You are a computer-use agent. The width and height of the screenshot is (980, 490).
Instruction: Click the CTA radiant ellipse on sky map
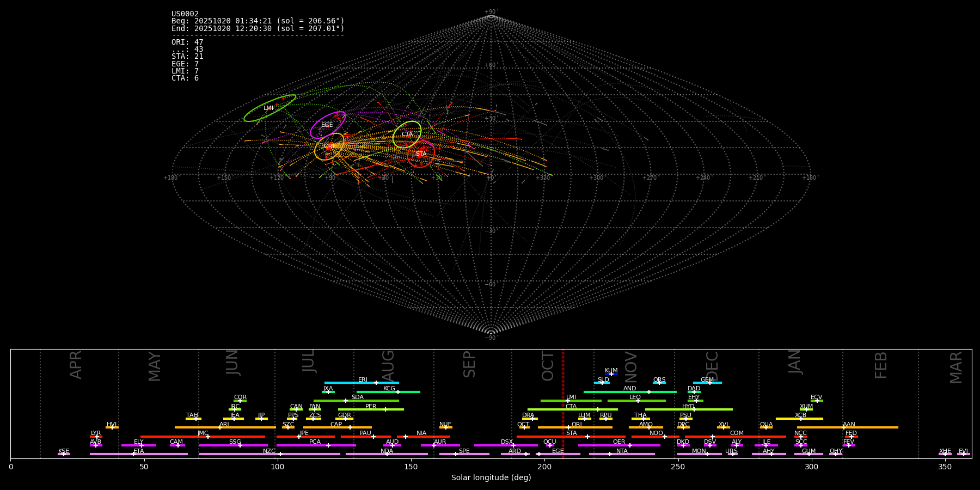[x=407, y=134]
